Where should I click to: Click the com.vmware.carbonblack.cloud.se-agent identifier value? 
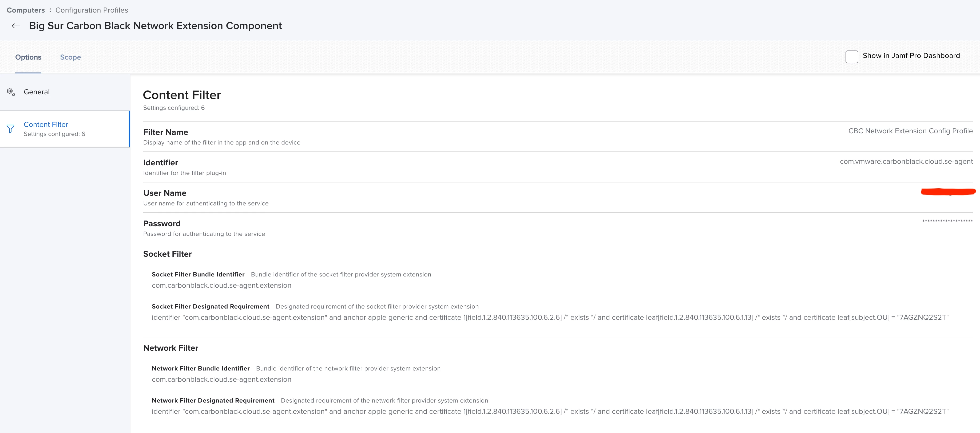[x=906, y=161]
